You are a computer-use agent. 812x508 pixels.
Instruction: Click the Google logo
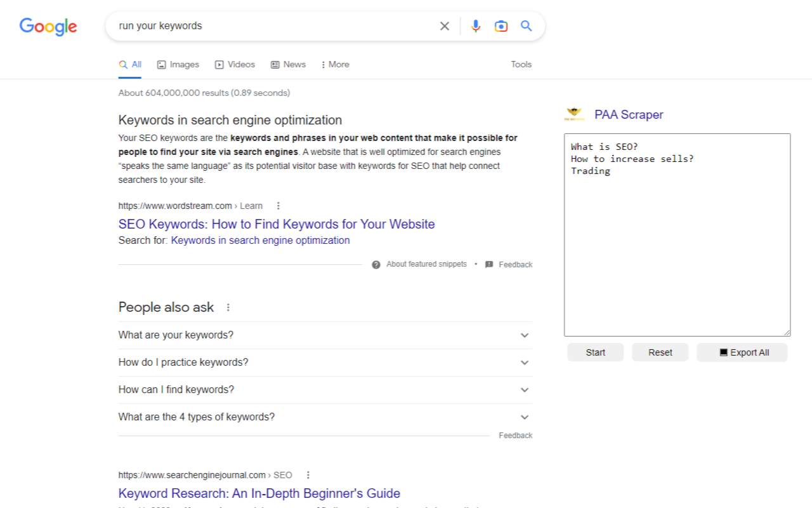tap(48, 26)
